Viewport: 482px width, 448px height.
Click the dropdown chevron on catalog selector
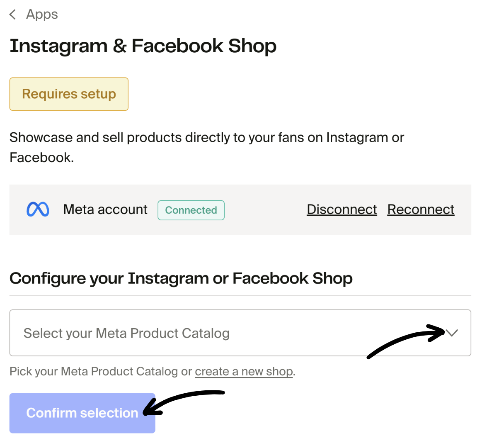452,332
